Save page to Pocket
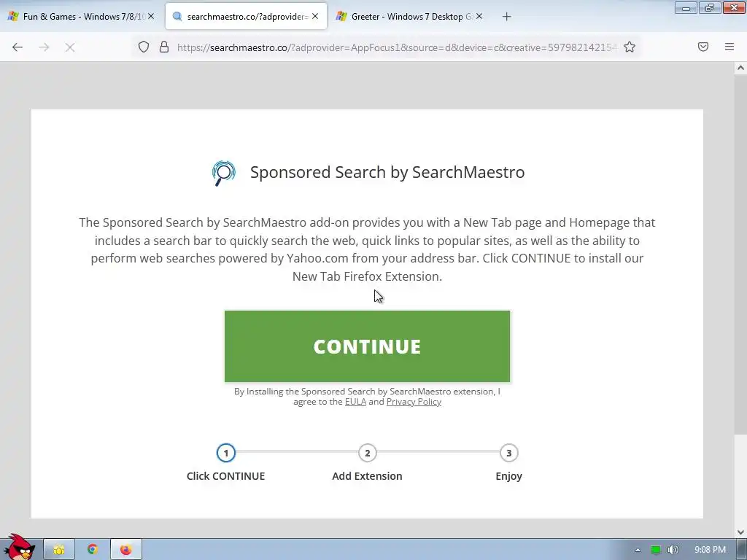 click(x=703, y=47)
